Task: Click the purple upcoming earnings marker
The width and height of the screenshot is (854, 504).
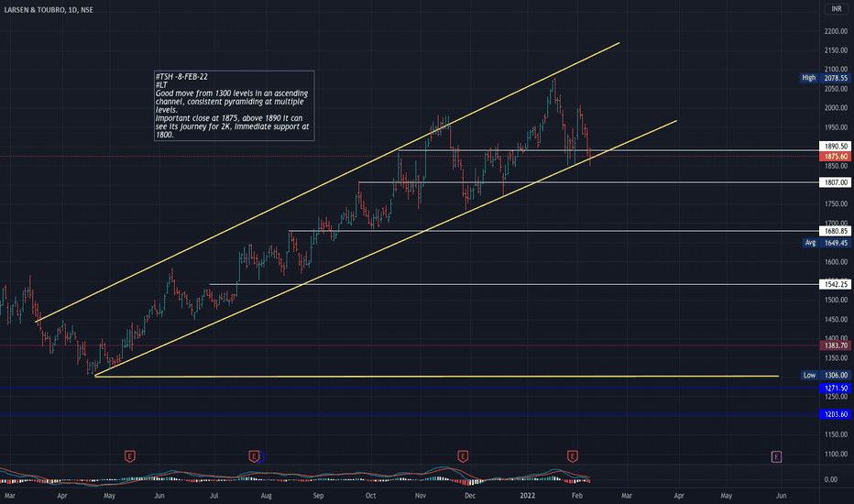Action: point(777,456)
